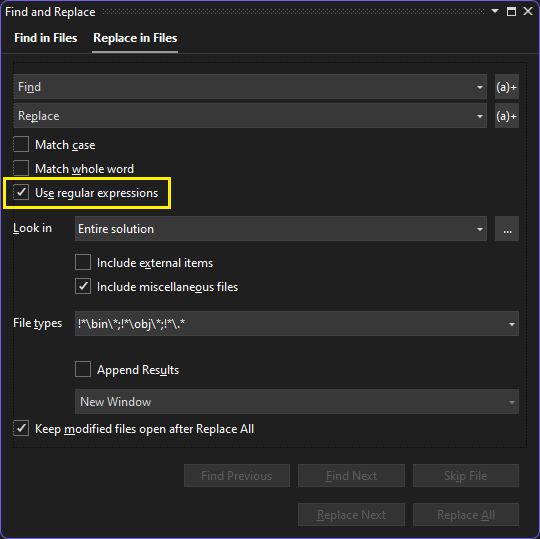Expand the Find field history dropdown arrow
The width and height of the screenshot is (540, 539).
[479, 87]
